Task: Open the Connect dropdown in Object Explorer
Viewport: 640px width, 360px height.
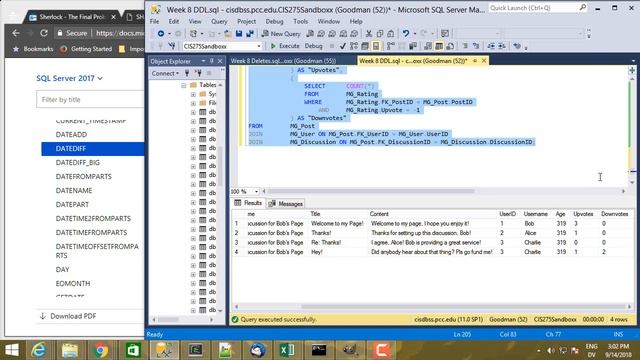Action: tap(165, 73)
